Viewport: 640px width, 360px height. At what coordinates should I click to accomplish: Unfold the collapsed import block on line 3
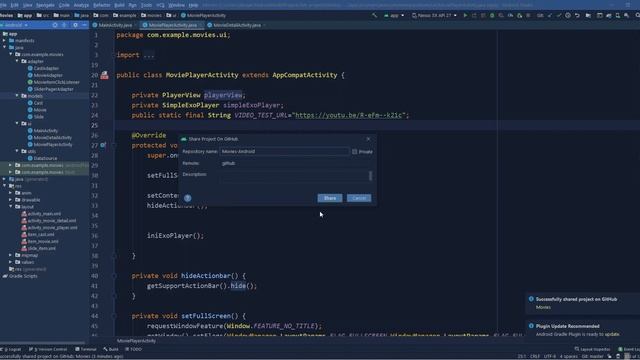[x=149, y=55]
